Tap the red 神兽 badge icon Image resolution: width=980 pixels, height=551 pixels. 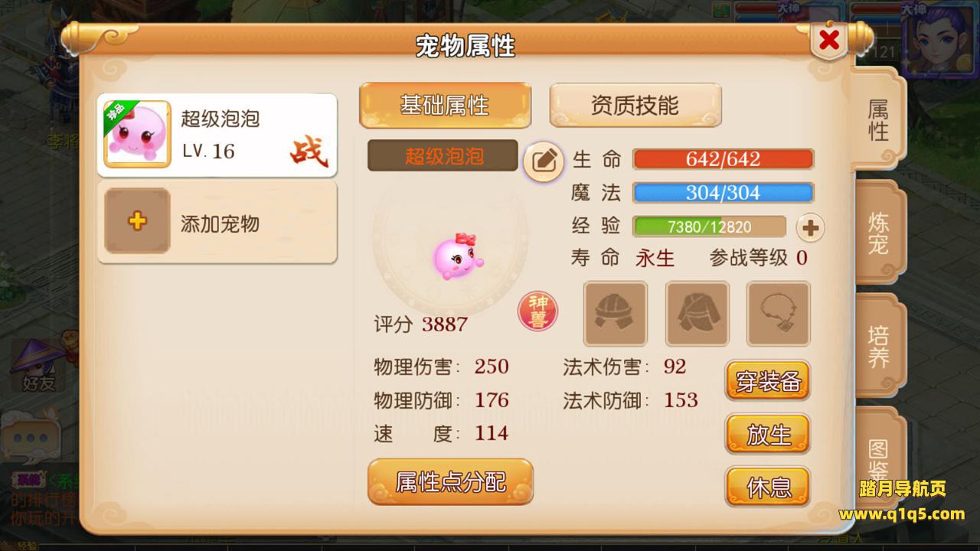coord(538,312)
